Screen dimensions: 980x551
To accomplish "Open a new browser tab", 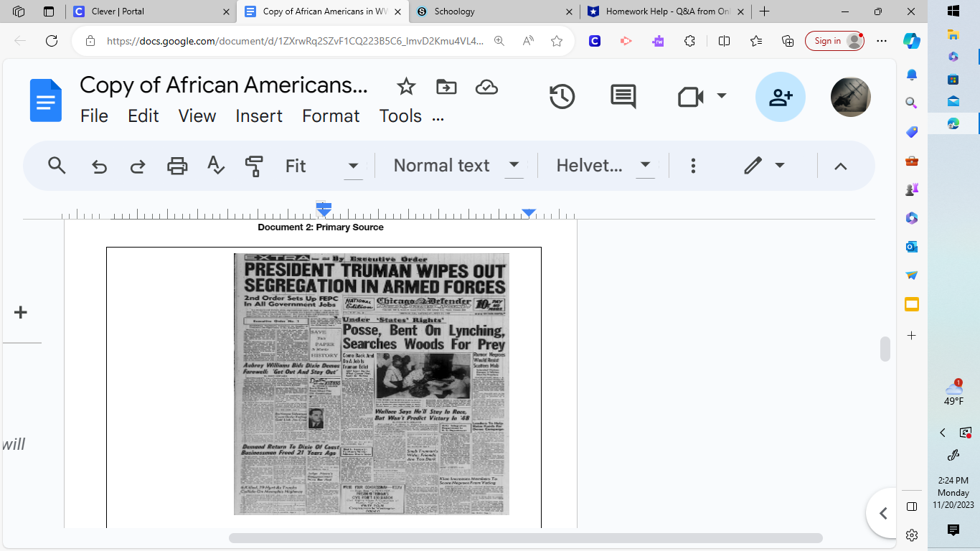I will pyautogui.click(x=764, y=11).
